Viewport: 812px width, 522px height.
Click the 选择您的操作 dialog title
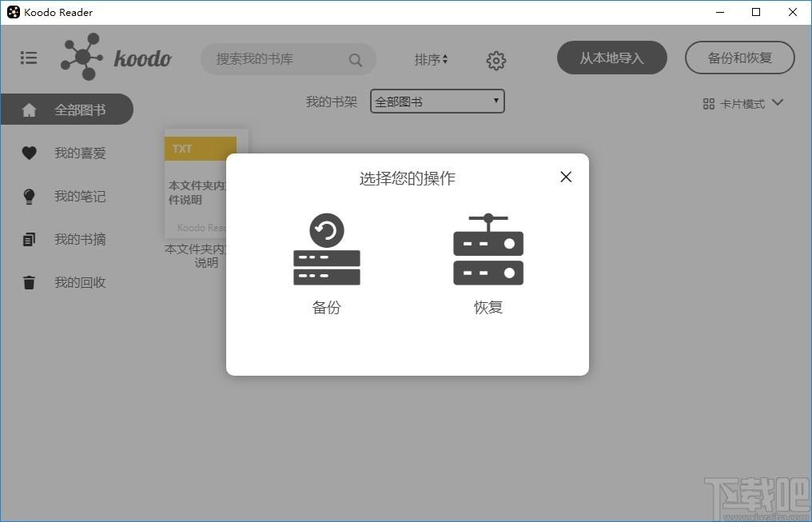[408, 178]
